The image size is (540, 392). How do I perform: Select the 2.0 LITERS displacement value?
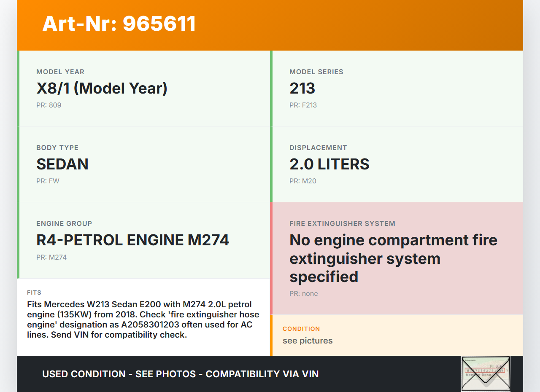329,164
